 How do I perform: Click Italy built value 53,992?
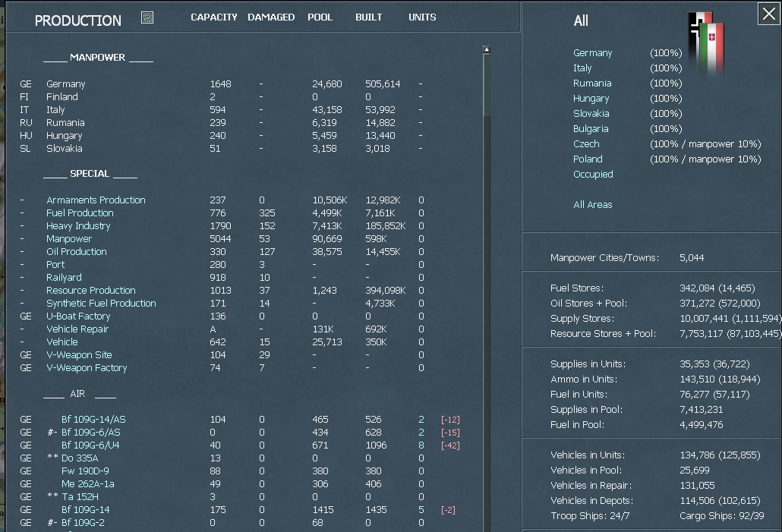click(380, 110)
